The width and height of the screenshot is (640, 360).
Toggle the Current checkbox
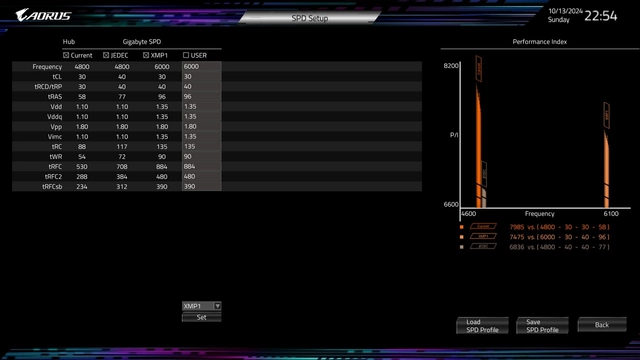[66, 55]
